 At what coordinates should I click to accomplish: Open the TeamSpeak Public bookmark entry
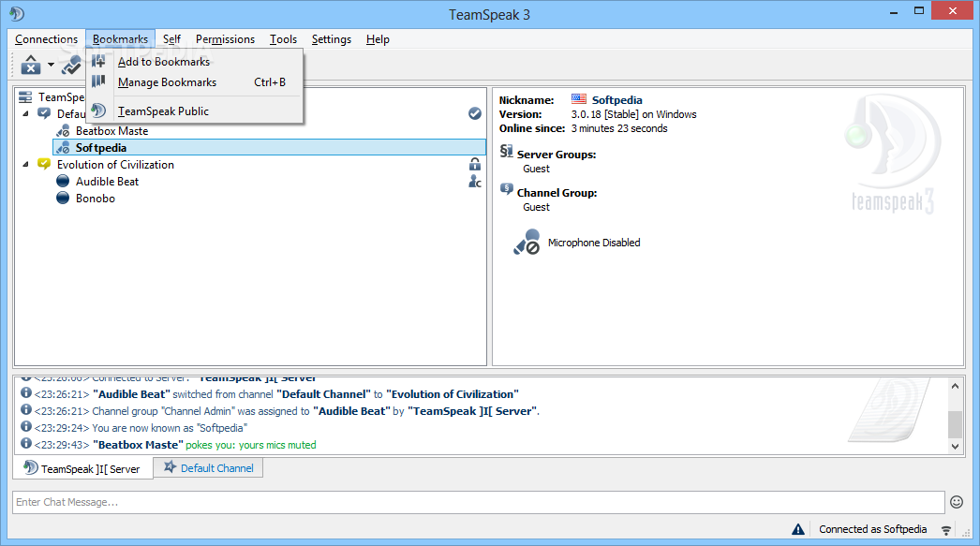pos(194,111)
